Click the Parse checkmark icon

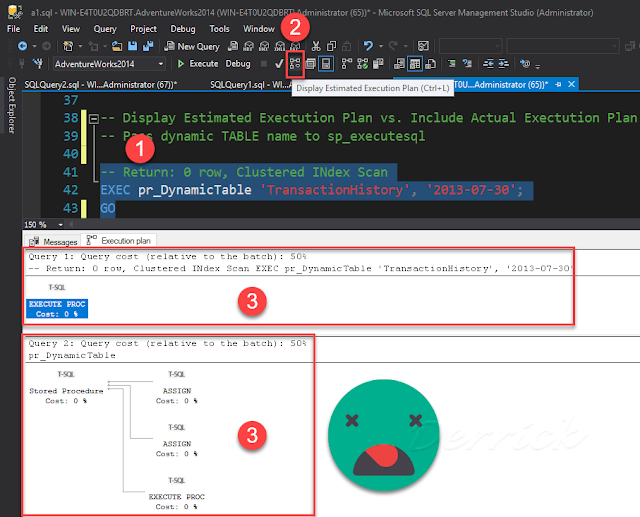(x=279, y=64)
